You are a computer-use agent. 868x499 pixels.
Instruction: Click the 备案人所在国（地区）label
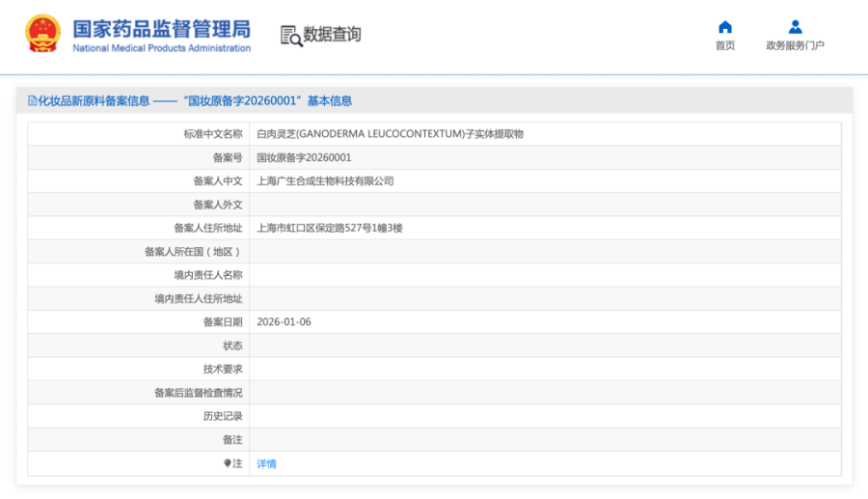coord(193,252)
